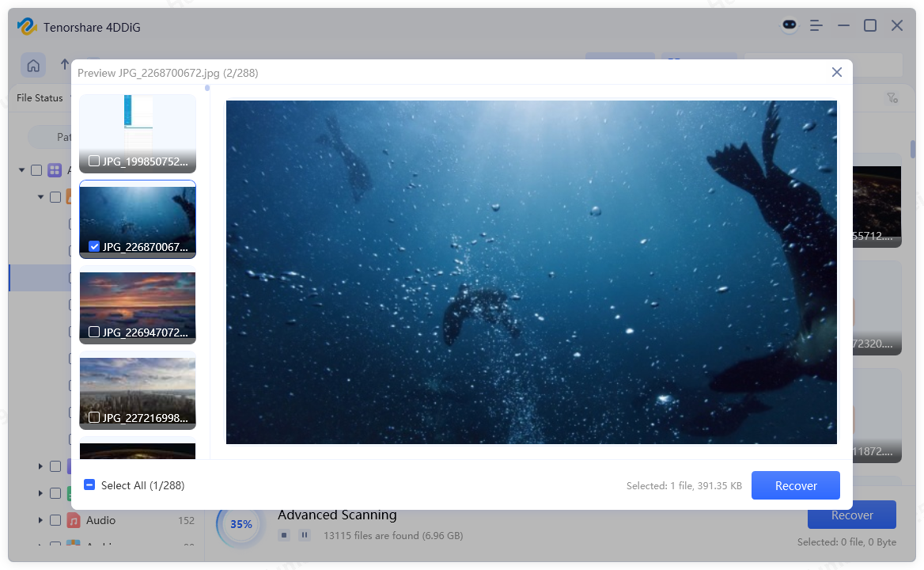Pause the scan using the pause control
Image resolution: width=924 pixels, height=570 pixels.
(x=305, y=535)
